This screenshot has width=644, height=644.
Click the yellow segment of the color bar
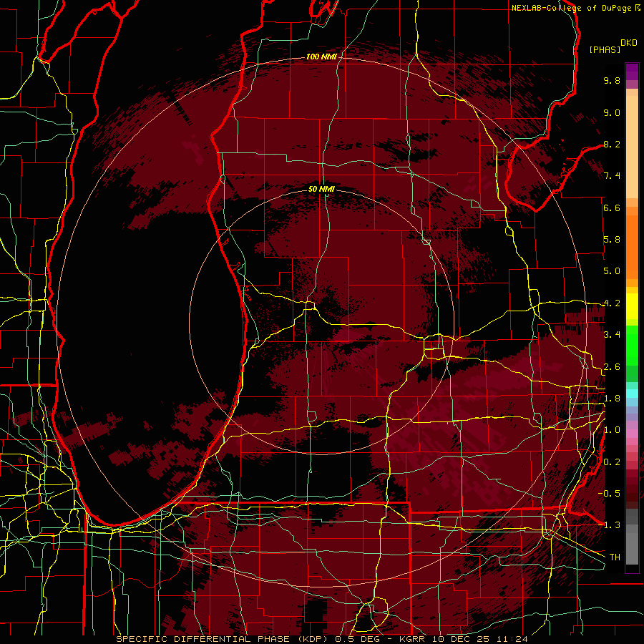(x=632, y=306)
